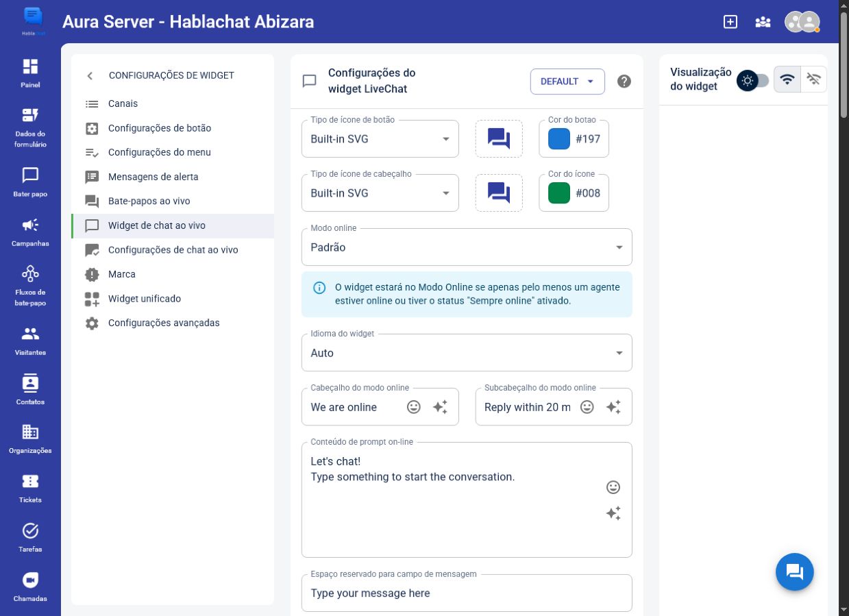Click AI sparkle for Cabeçalho do modo online
The height and width of the screenshot is (616, 849).
(x=440, y=407)
